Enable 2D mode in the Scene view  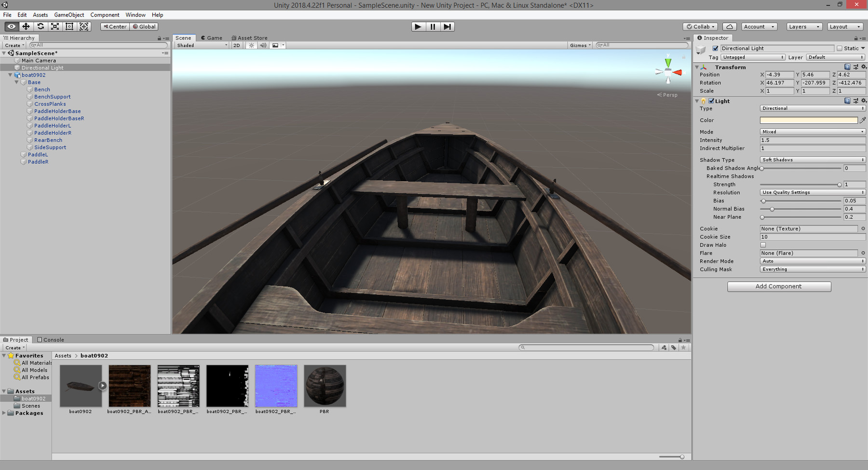tap(236, 45)
